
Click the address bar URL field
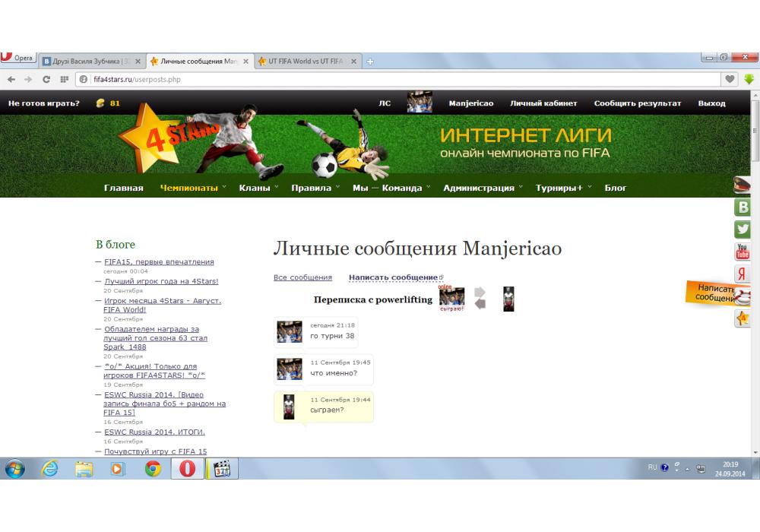tap(380, 79)
